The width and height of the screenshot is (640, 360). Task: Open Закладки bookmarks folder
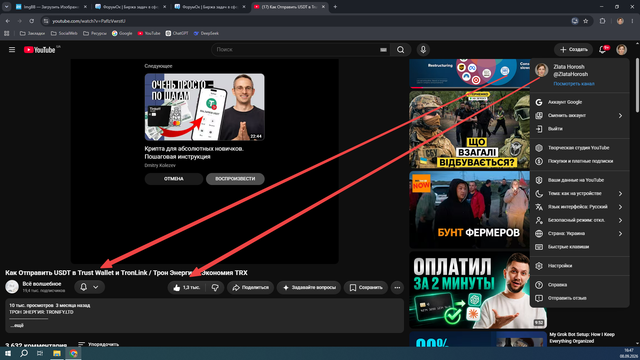[32, 33]
